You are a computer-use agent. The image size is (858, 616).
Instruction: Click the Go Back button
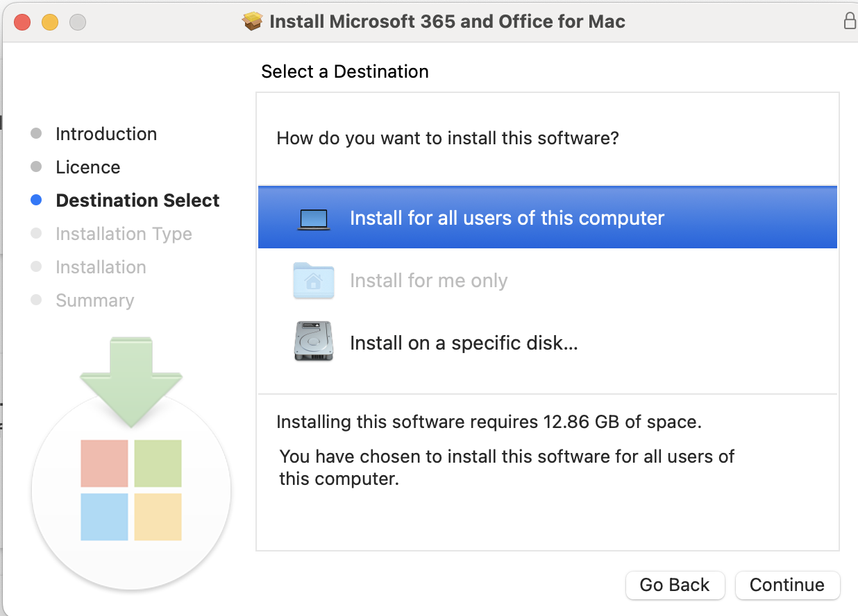pos(675,585)
